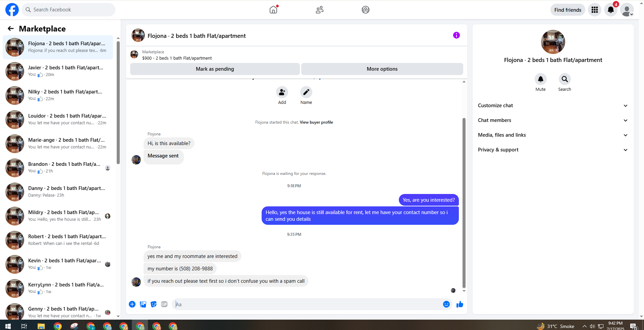Search in conversation using the magnifier icon
Screen dimensions: 644x330
(565, 79)
